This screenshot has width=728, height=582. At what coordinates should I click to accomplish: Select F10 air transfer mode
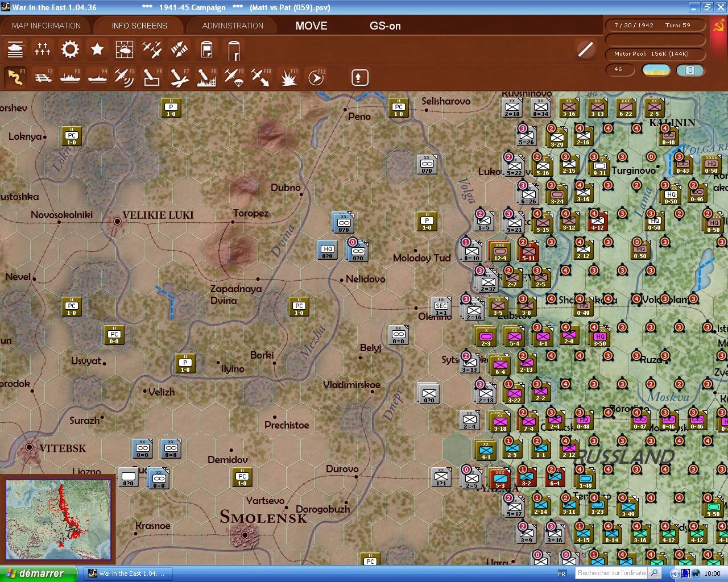(261, 77)
